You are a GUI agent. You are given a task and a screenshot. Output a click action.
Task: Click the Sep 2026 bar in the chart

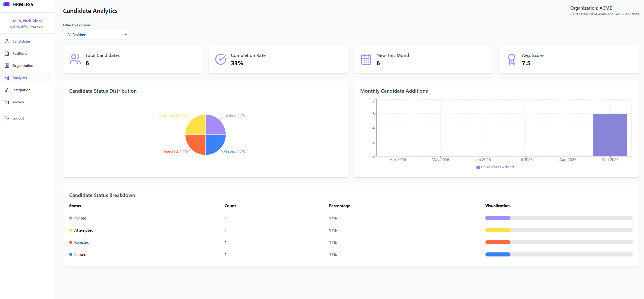click(610, 135)
